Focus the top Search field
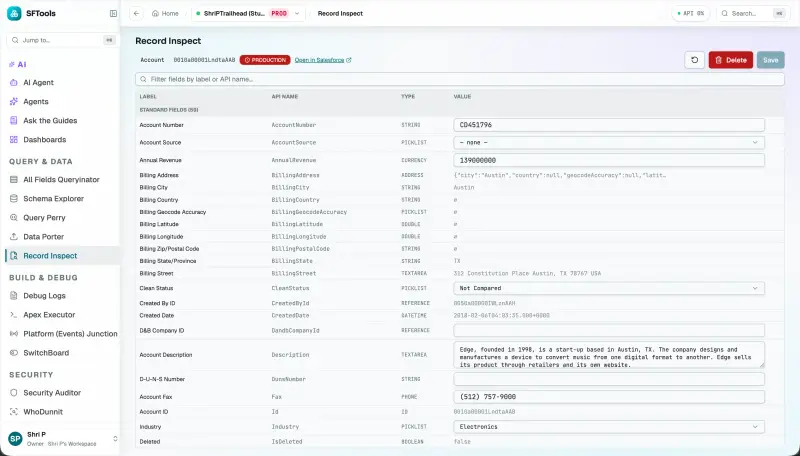 753,13
